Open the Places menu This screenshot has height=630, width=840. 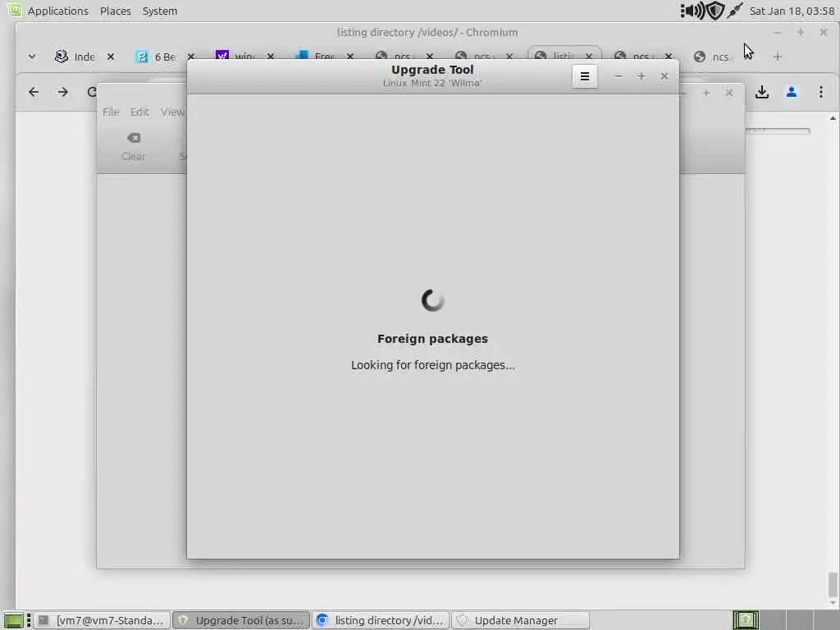point(115,11)
